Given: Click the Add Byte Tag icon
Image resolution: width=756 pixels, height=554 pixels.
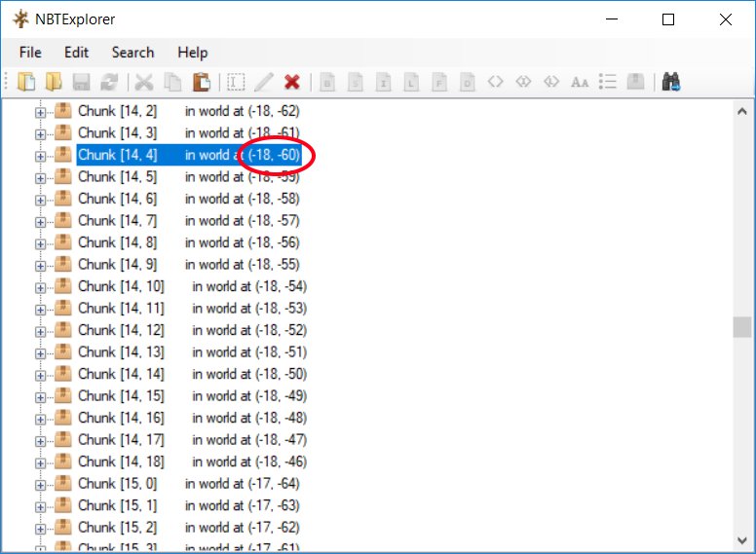Looking at the screenshot, I should (x=327, y=82).
